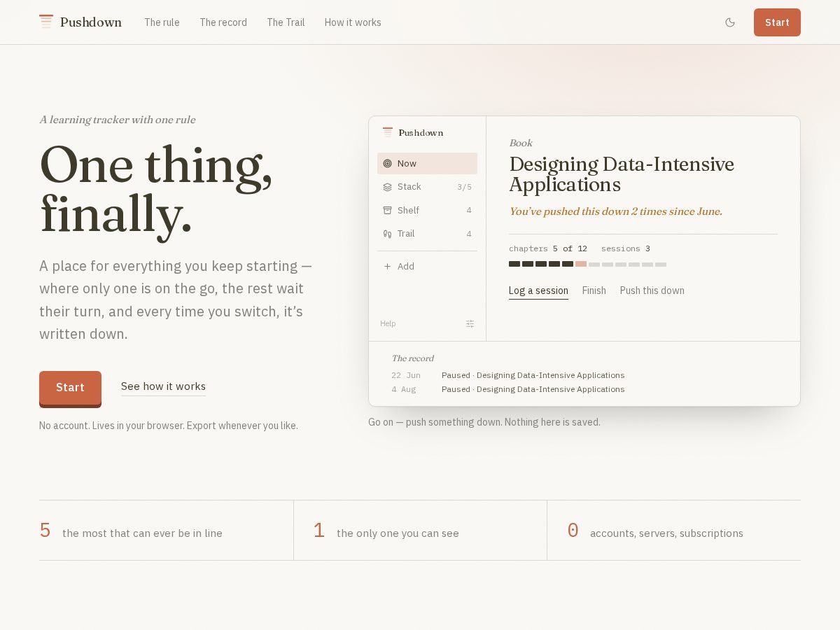The width and height of the screenshot is (840, 630).
Task: Click the last grey chapter progress segment
Action: click(x=661, y=265)
